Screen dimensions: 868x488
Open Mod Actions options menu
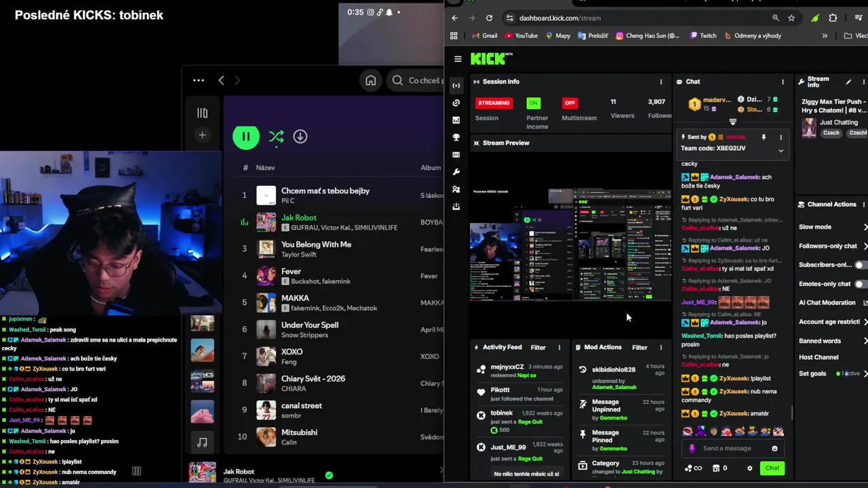pos(661,348)
